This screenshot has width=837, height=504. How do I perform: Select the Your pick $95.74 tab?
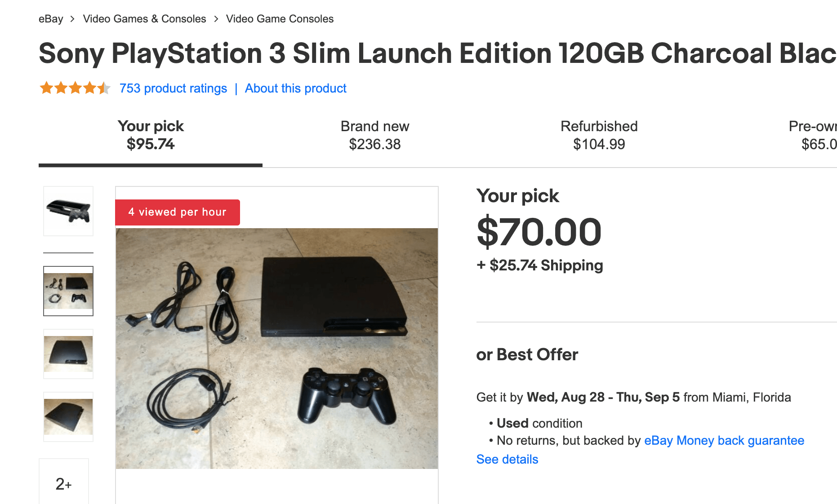[151, 135]
